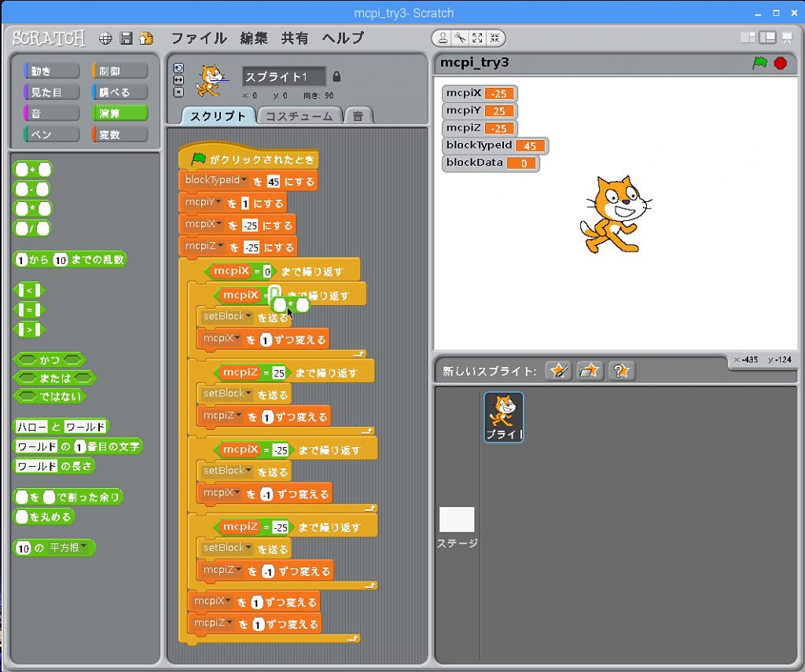Switch to the コスチューム tab
805x672 pixels.
[300, 116]
